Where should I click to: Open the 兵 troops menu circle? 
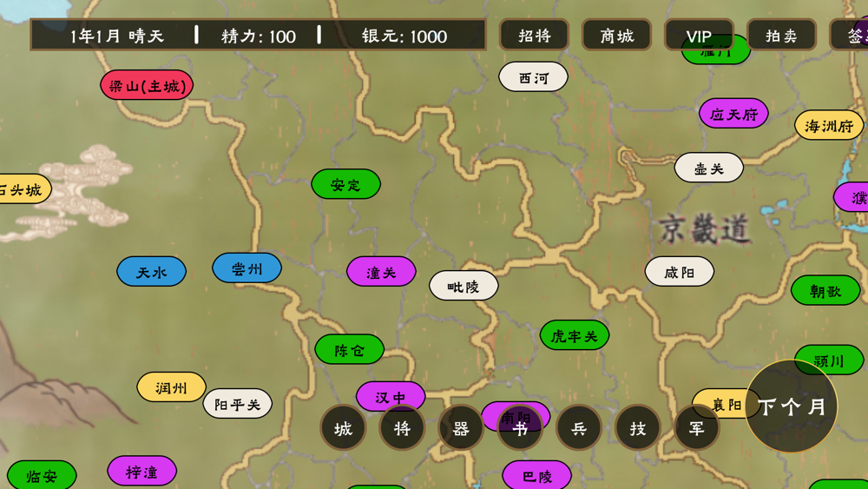[x=578, y=427]
